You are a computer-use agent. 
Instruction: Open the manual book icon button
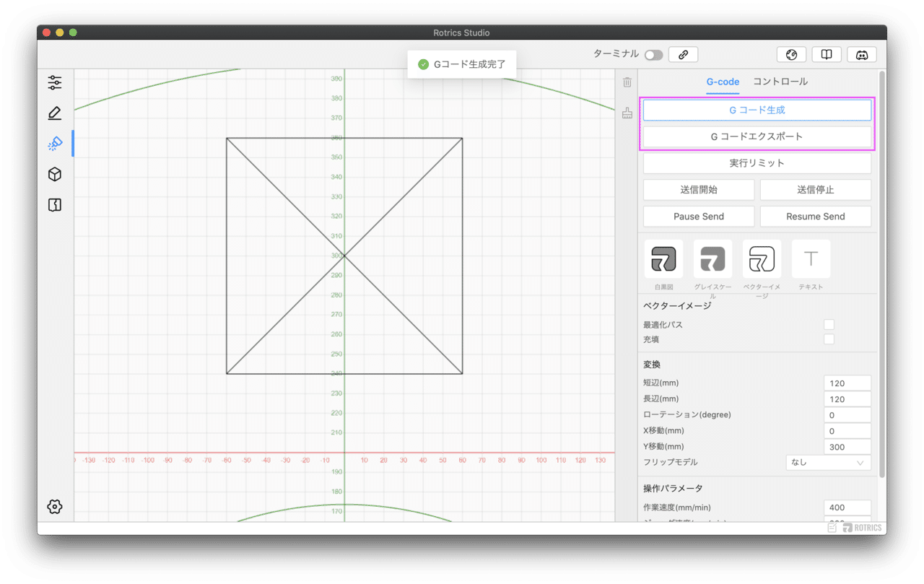coord(827,54)
